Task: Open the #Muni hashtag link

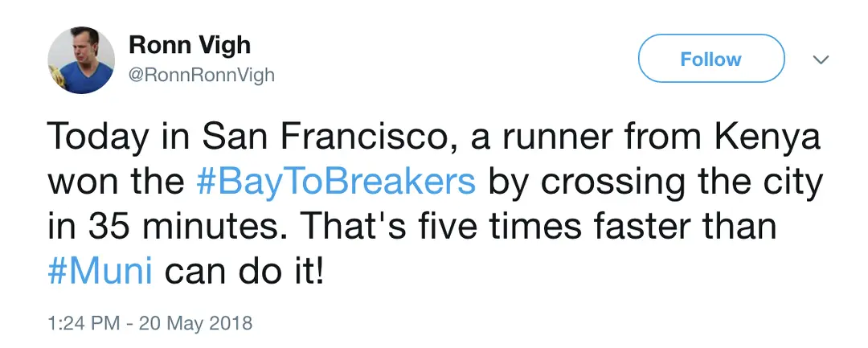Action: click(100, 269)
